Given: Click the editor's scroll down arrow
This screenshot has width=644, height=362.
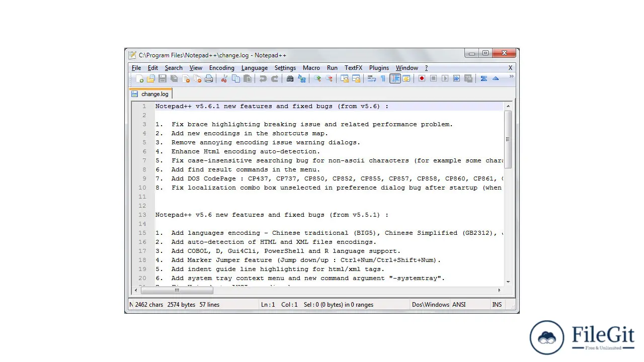Looking at the screenshot, I should (508, 282).
